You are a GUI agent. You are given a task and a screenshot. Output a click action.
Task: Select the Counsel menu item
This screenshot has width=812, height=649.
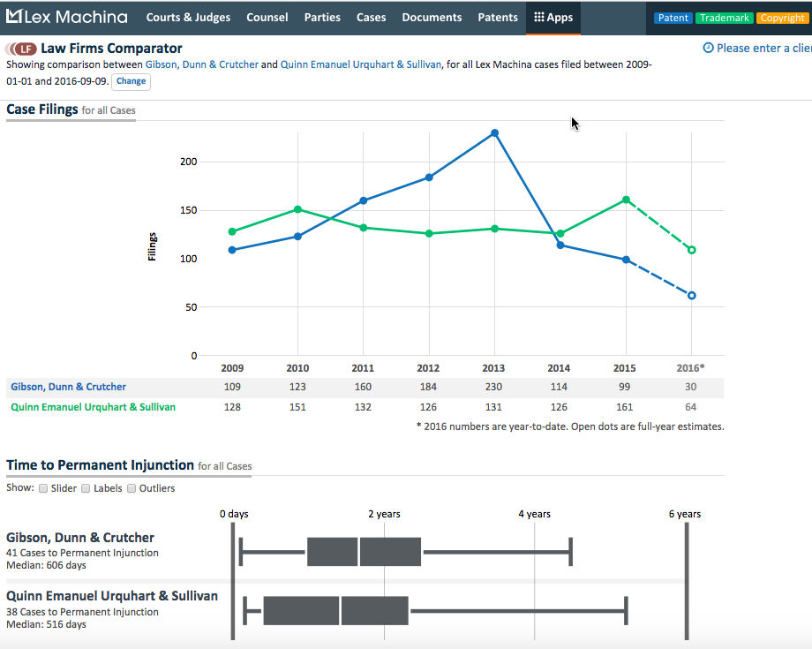[267, 17]
